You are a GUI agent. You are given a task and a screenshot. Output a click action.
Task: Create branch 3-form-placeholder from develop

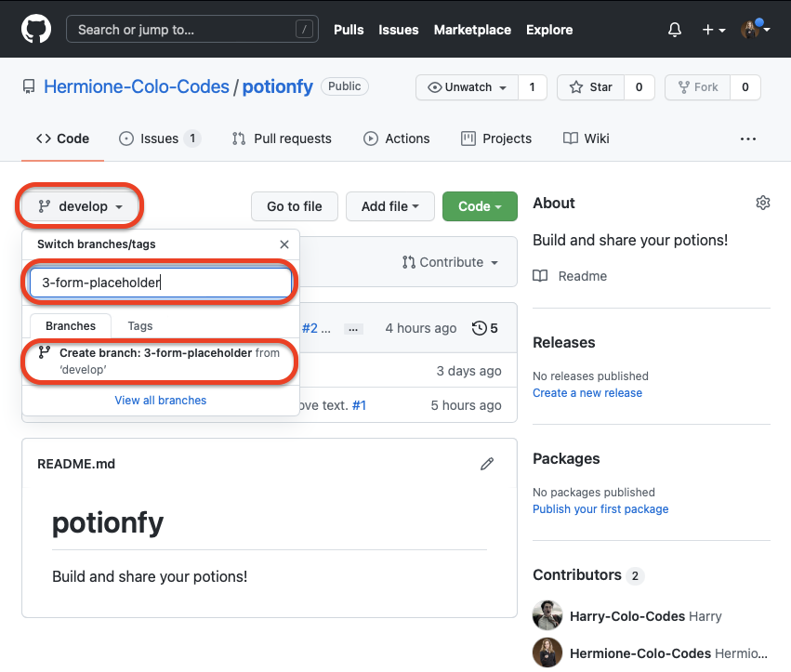(160, 361)
